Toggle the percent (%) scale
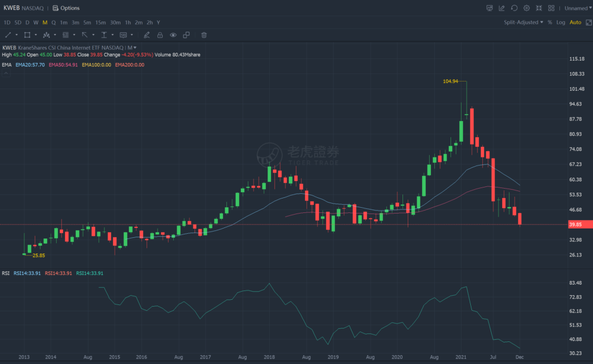Image resolution: width=593 pixels, height=364 pixels. [550, 23]
